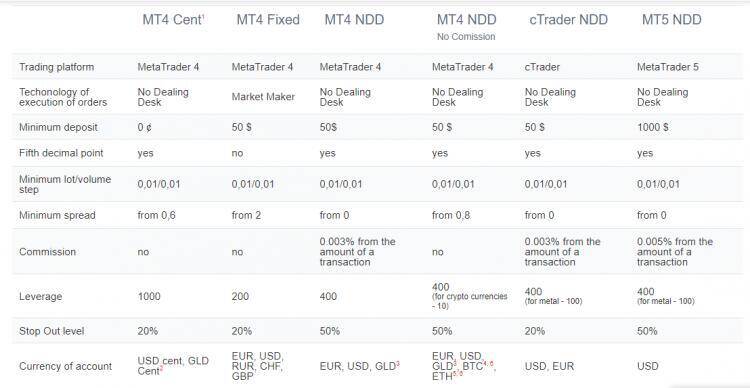The image size is (750, 388).
Task: Select the MT4 Cent account heading
Action: [174, 20]
